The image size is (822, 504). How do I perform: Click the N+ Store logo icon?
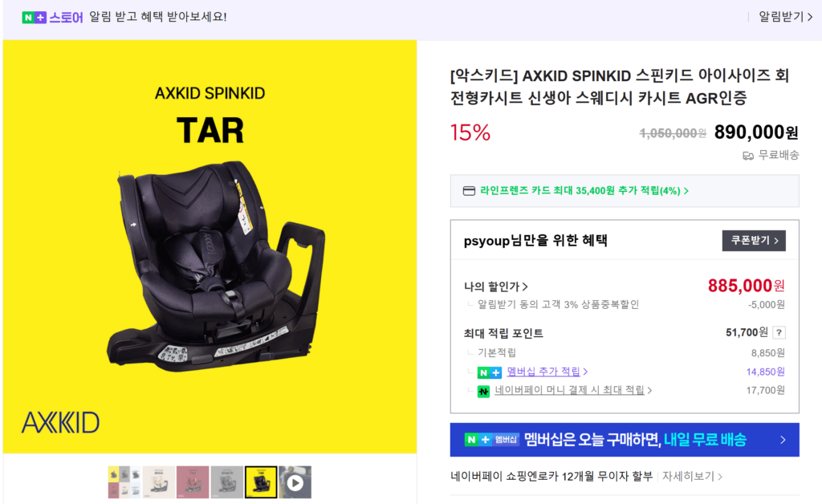[34, 18]
